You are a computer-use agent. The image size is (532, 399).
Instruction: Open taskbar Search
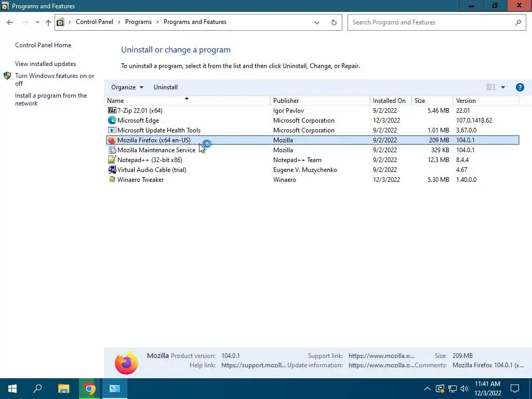37,389
